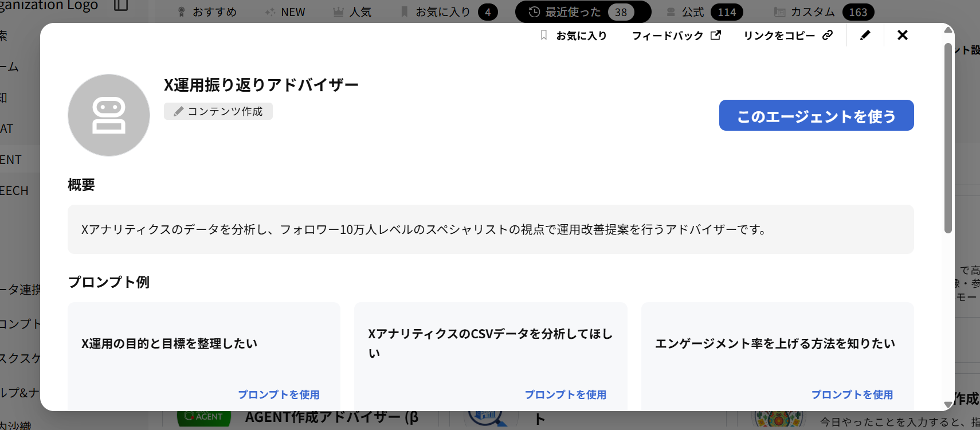This screenshot has width=980, height=430.
Task: Click the プロンプト例 heading
Action: (109, 282)
